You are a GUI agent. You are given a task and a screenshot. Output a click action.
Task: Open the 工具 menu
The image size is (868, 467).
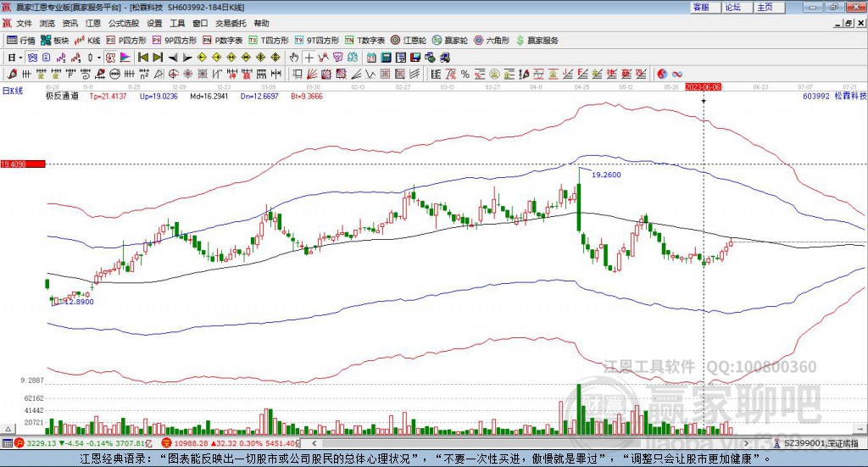click(177, 23)
